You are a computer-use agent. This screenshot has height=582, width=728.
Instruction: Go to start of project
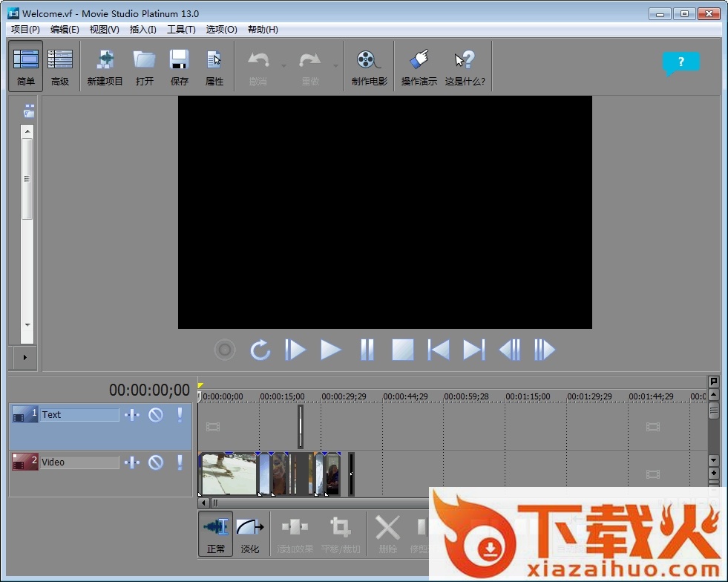point(439,350)
